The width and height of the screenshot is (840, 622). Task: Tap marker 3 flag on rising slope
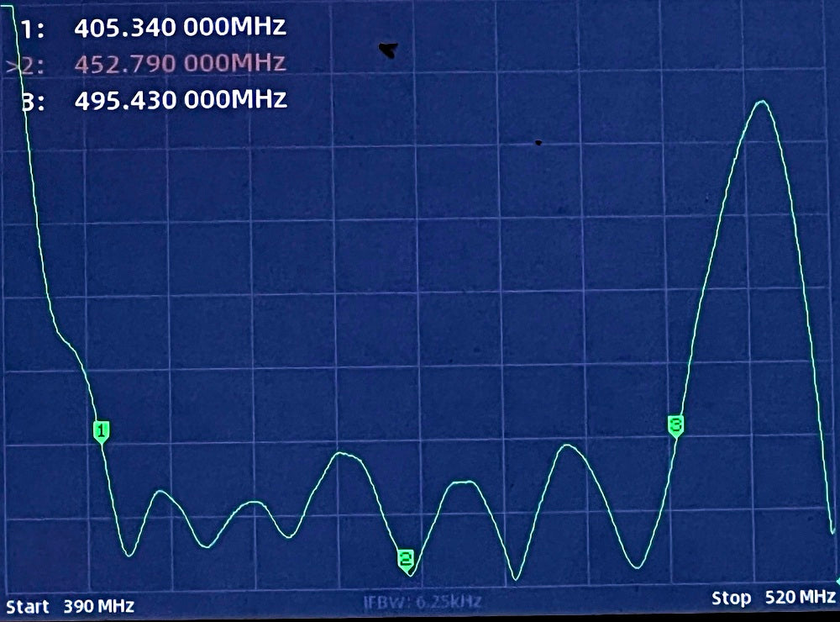point(675,426)
